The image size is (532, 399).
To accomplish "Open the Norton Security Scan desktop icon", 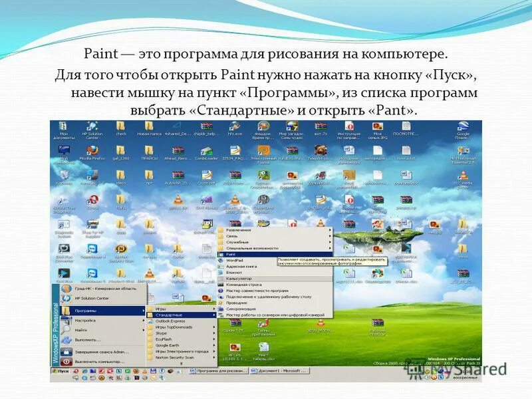I will [121, 253].
